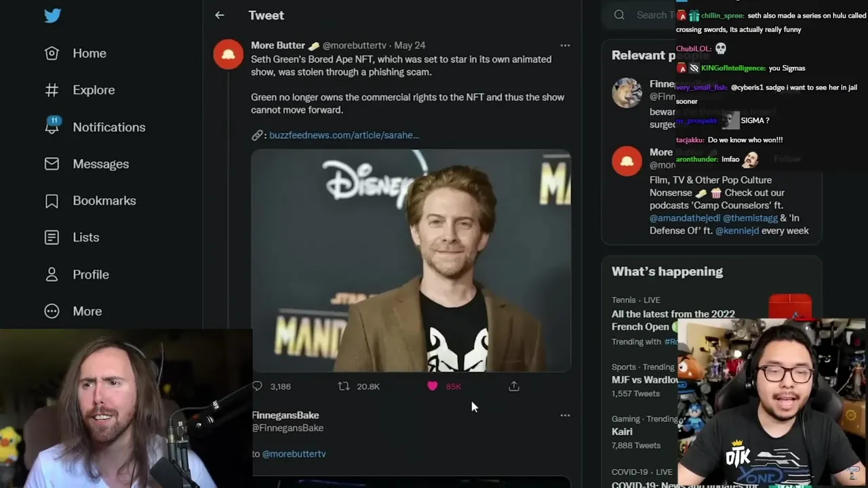Click the share tweet icon

tap(514, 386)
